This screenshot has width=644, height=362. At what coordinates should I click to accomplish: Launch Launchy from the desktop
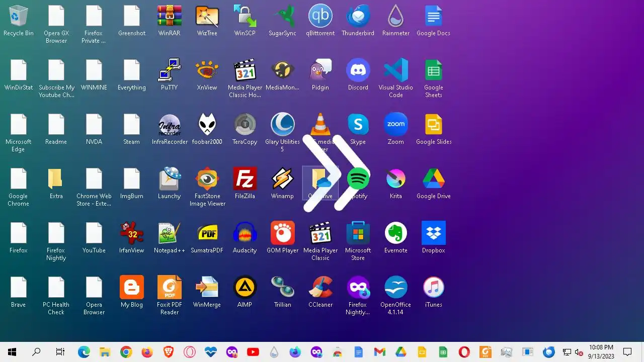coord(169,184)
